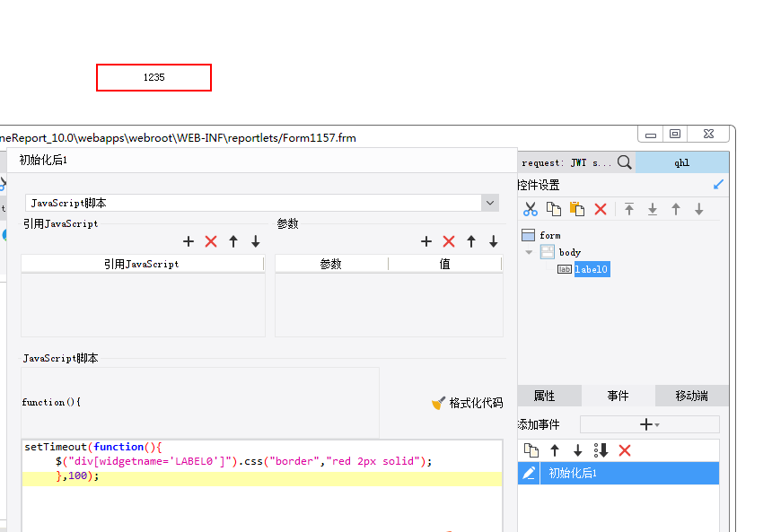The height and width of the screenshot is (532, 772).
Task: Cut the selected widget with scissors icon
Action: [x=531, y=209]
